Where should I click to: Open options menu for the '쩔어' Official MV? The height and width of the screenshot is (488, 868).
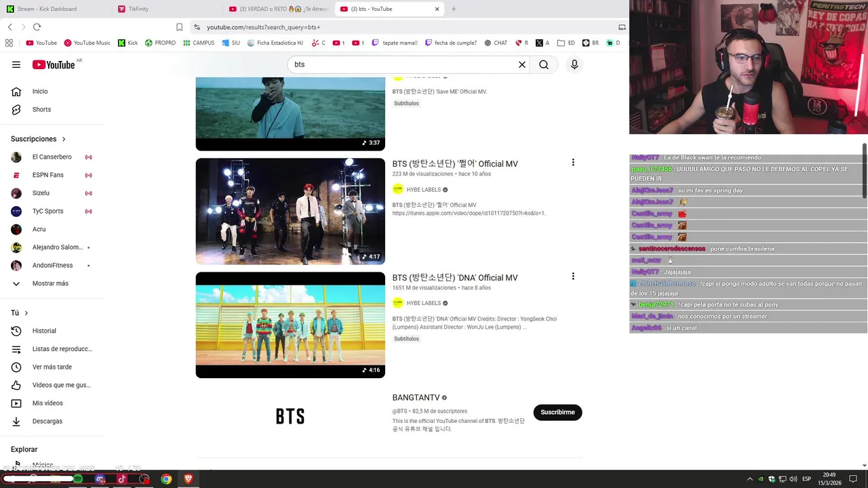[x=573, y=163]
